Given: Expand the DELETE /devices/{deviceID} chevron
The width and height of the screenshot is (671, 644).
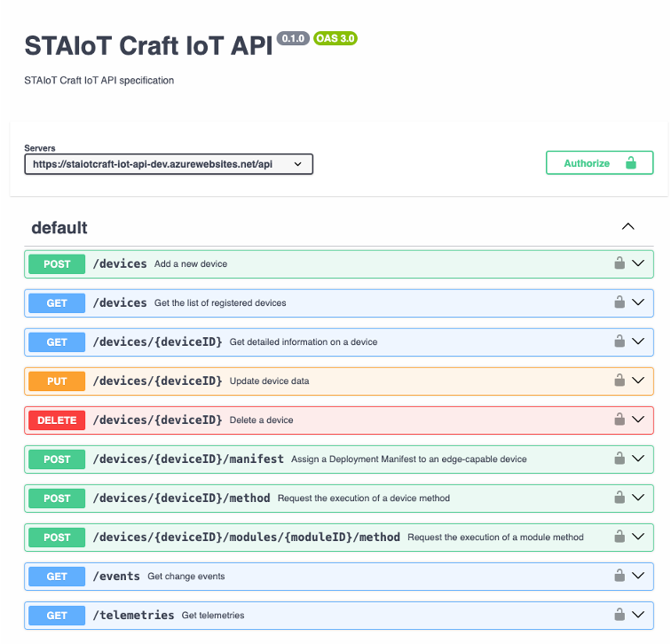Looking at the screenshot, I should (x=638, y=420).
